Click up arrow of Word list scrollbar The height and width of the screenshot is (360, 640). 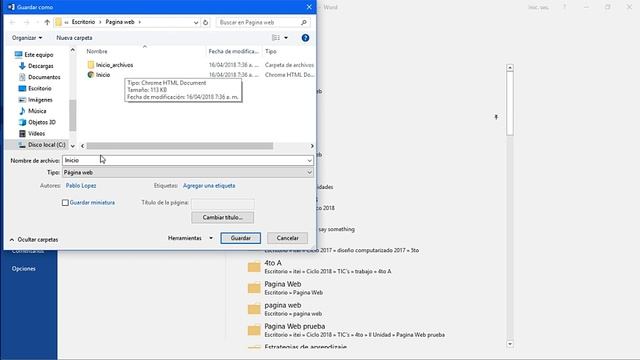(510, 67)
